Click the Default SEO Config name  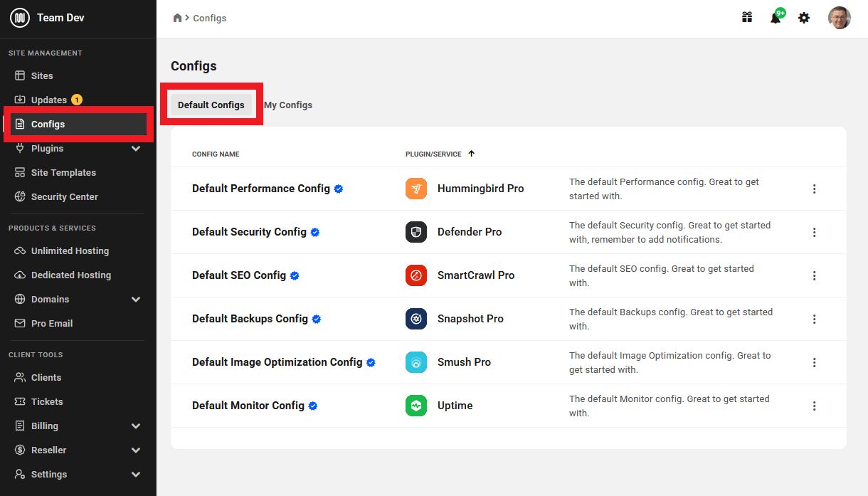[x=239, y=275]
